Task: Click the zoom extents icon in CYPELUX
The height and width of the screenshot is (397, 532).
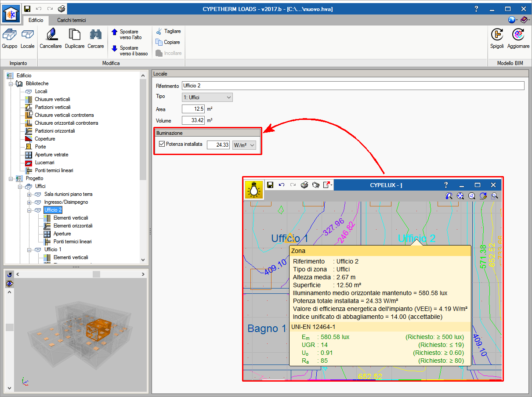Action: coord(460,196)
